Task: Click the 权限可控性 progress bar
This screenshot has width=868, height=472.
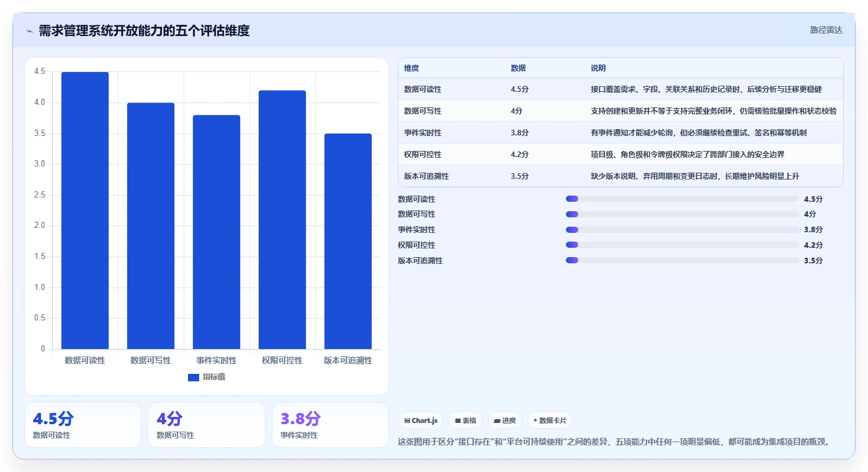Action: point(682,245)
